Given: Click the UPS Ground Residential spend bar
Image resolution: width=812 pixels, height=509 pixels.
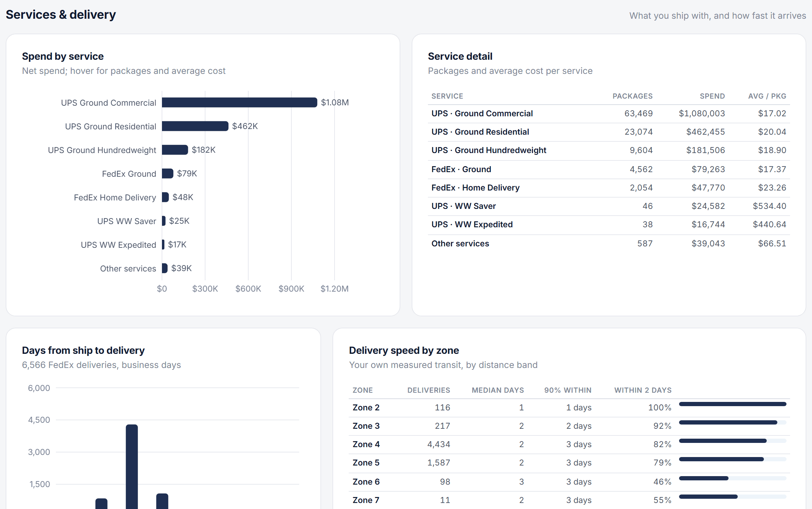Looking at the screenshot, I should (x=195, y=126).
